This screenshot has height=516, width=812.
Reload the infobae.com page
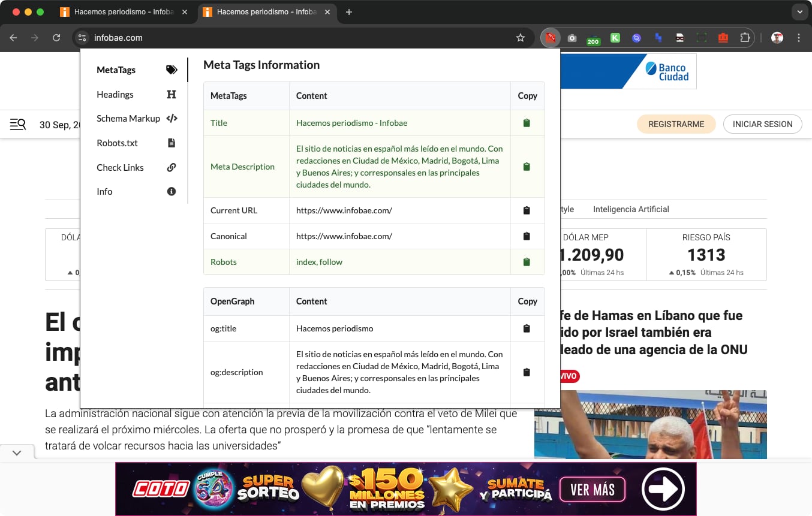tap(56, 38)
